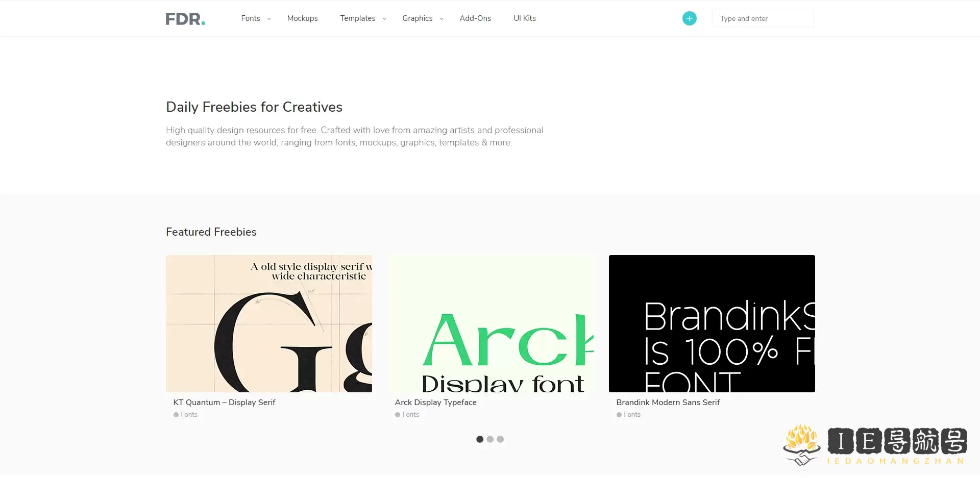Open Brandink Modern Sans Serif
The height and width of the screenshot is (478, 980).
pyautogui.click(x=668, y=402)
